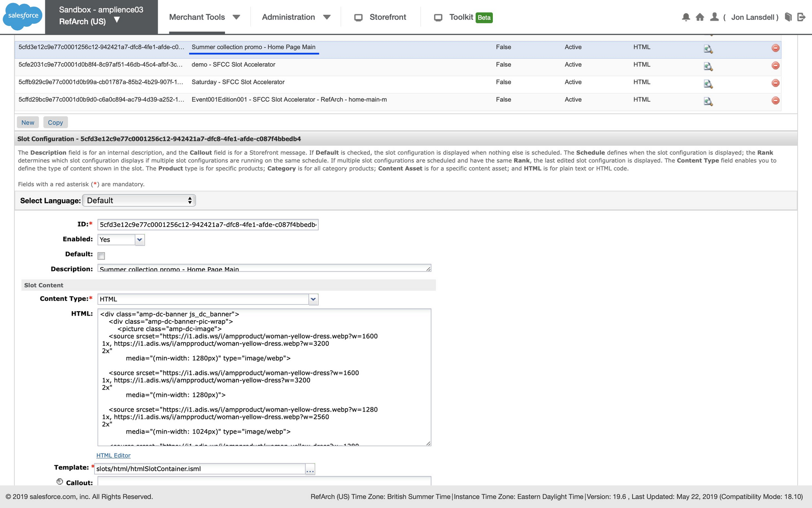Expand the Administration dropdown arrow
This screenshot has width=812, height=508.
[327, 17]
